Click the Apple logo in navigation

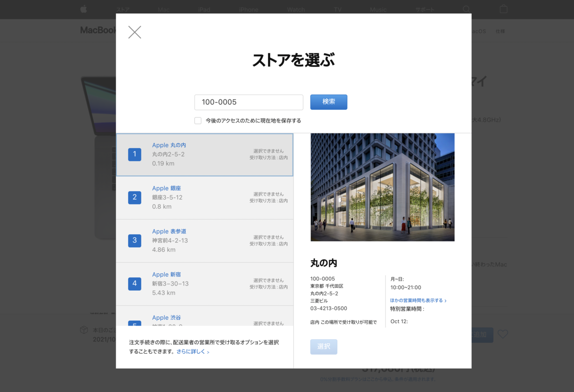click(84, 9)
